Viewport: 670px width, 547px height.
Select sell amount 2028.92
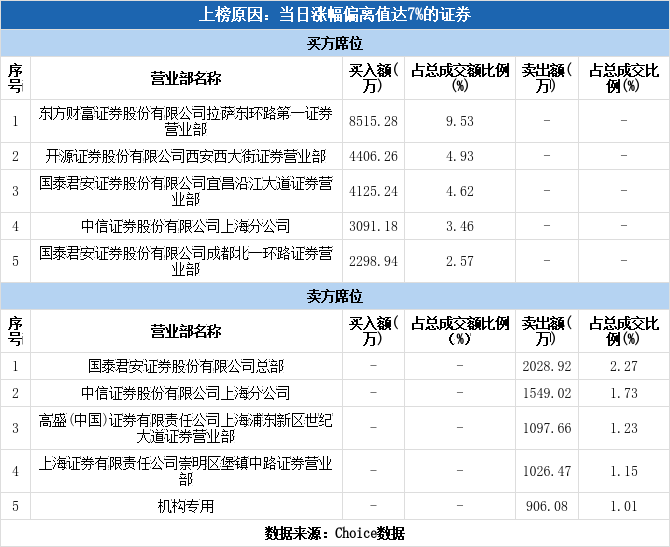pos(547,367)
